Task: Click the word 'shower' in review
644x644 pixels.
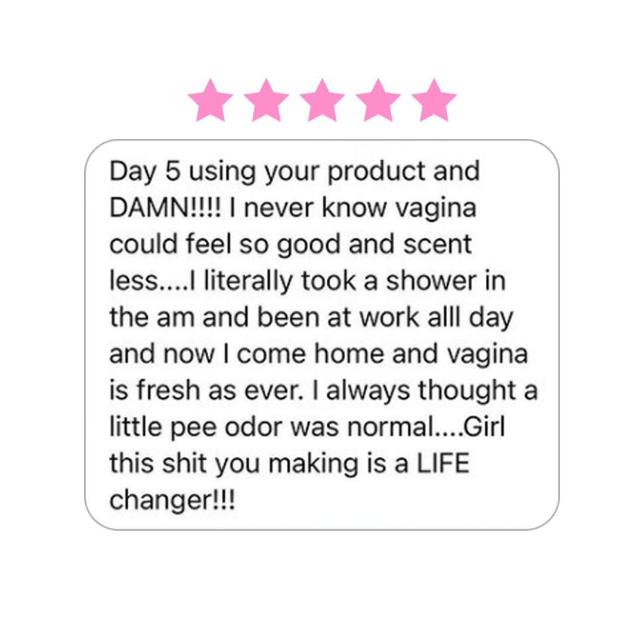Action: point(431,281)
